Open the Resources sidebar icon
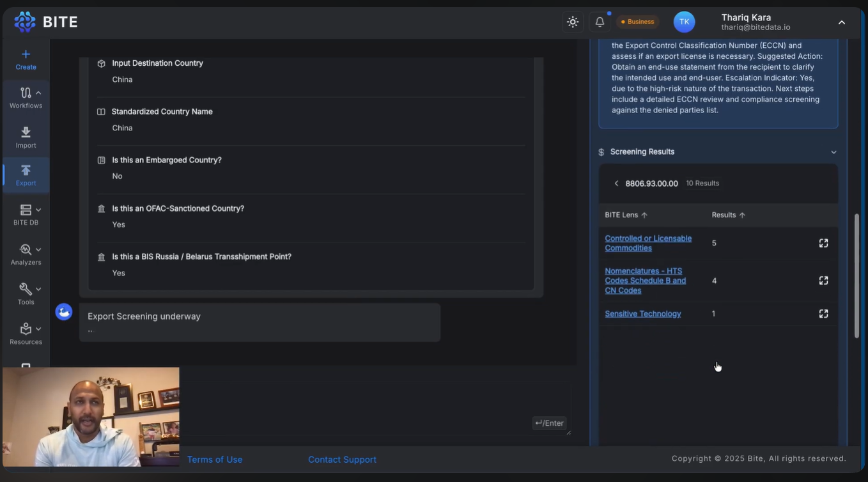 (x=26, y=329)
